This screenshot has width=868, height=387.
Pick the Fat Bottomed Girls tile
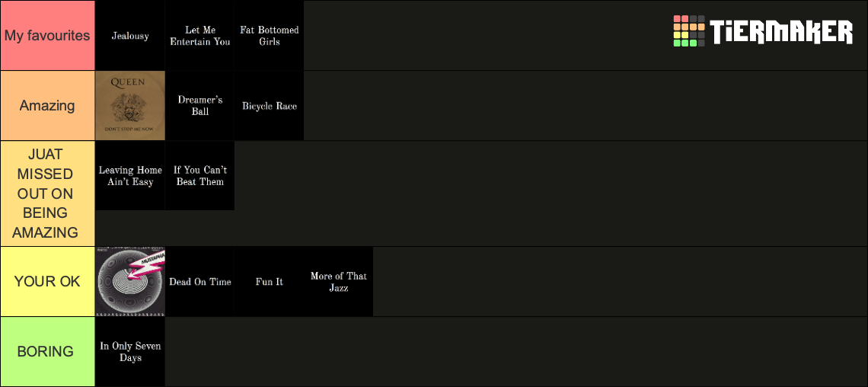coord(269,36)
